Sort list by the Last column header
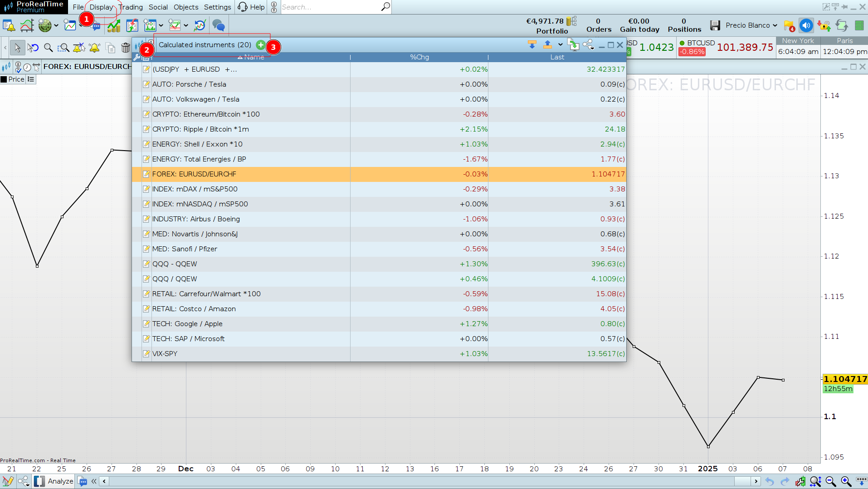Viewport: 868px width, 489px height. (557, 57)
